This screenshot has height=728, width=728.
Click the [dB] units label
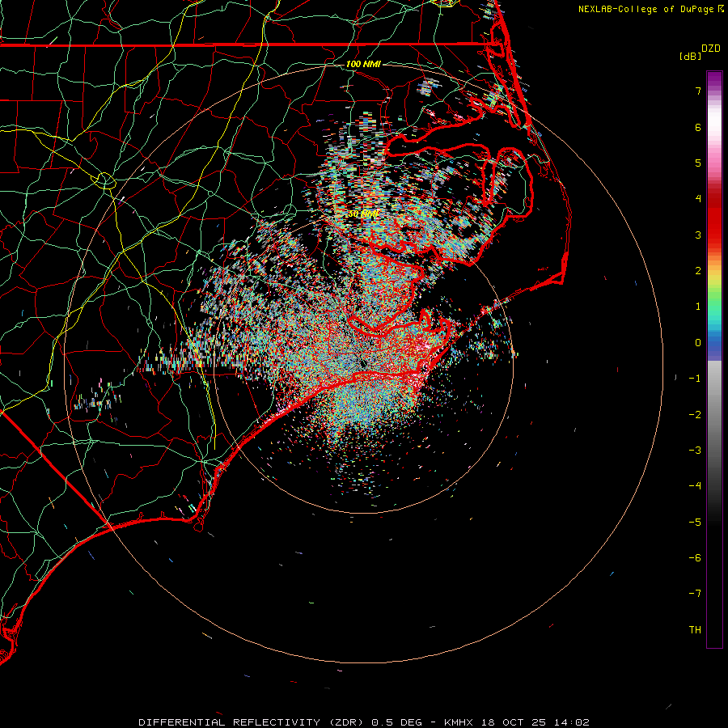click(690, 56)
